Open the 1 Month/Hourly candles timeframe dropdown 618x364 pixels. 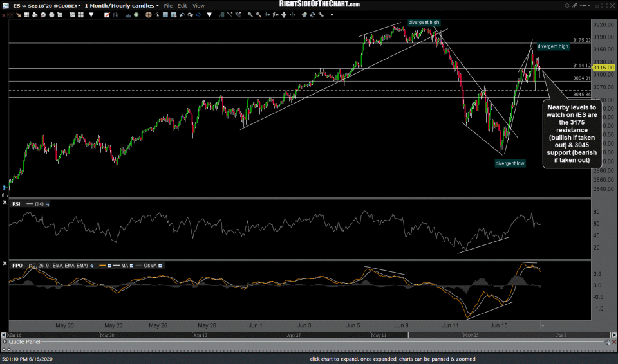point(122,6)
